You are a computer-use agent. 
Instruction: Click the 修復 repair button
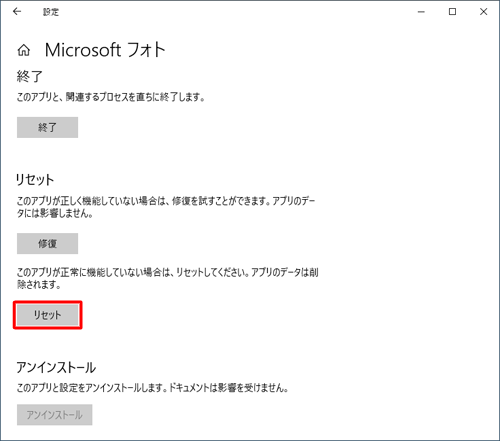[x=47, y=244]
